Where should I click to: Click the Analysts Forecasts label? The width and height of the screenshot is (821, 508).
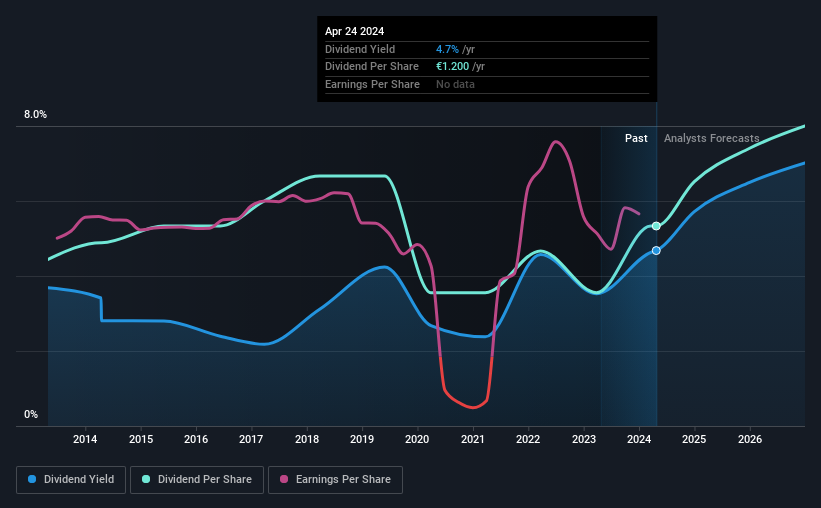pyautogui.click(x=712, y=138)
